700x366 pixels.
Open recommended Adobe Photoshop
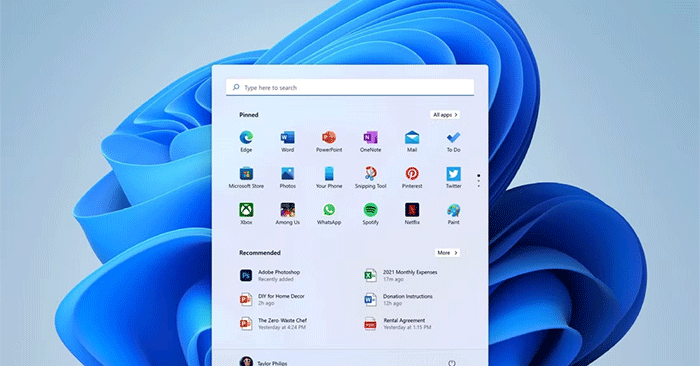coord(271,275)
